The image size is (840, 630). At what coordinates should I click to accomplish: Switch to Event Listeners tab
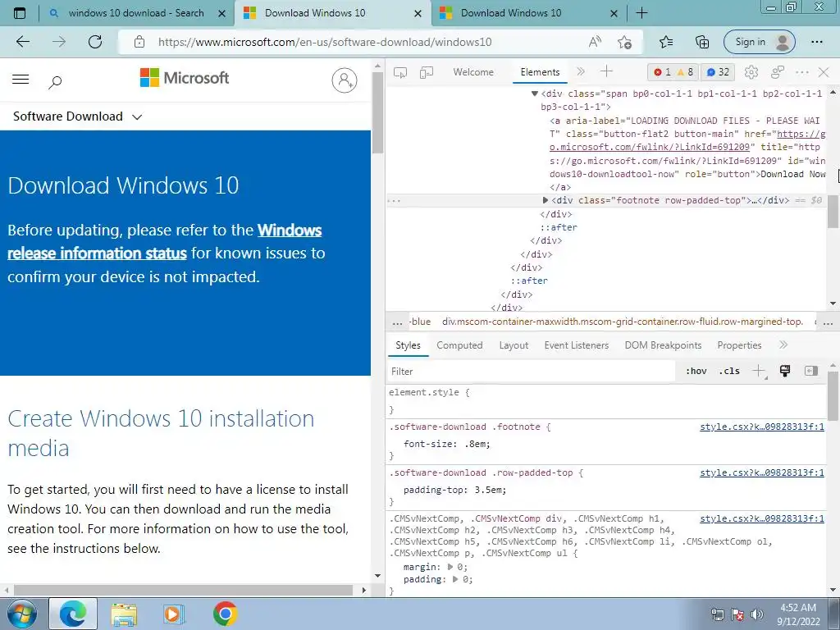click(577, 345)
